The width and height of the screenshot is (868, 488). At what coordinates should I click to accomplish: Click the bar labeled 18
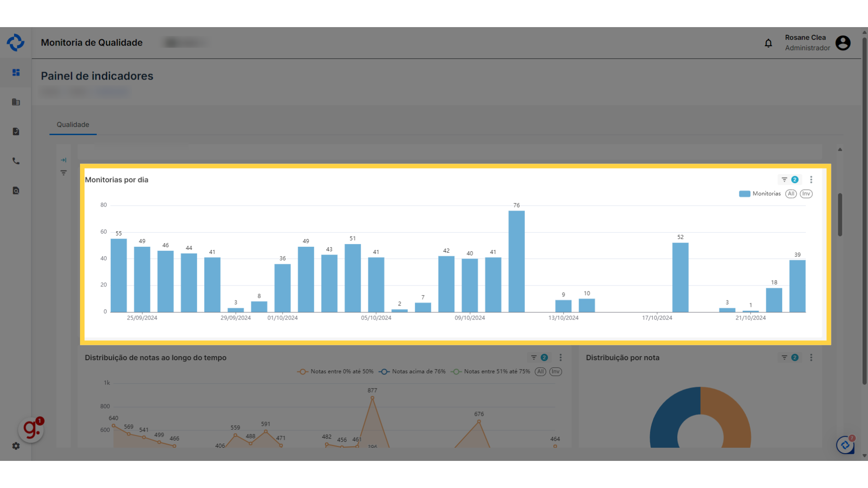click(774, 300)
